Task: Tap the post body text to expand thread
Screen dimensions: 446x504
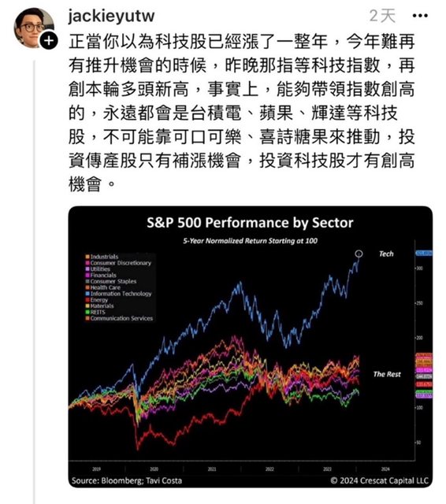Action: tap(241, 113)
